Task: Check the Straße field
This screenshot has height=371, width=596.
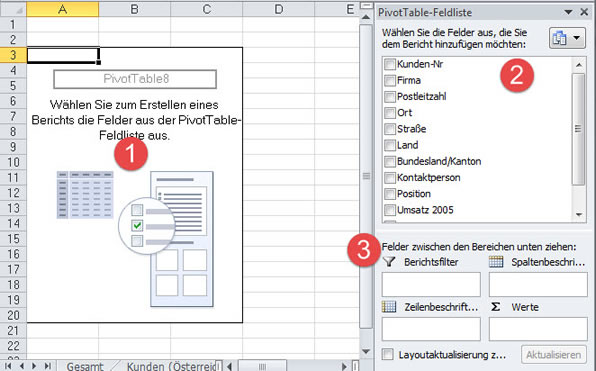Action: (390, 129)
